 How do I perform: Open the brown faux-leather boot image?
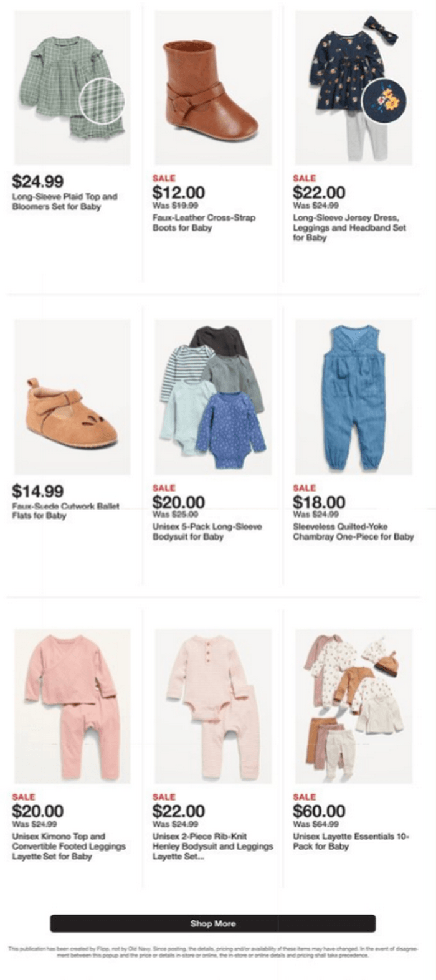point(213,88)
